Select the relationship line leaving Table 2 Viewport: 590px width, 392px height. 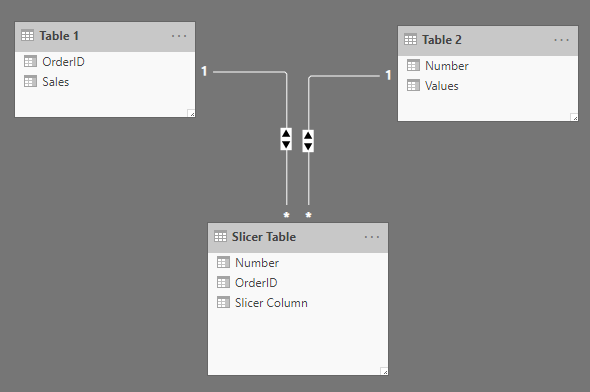[x=344, y=76]
